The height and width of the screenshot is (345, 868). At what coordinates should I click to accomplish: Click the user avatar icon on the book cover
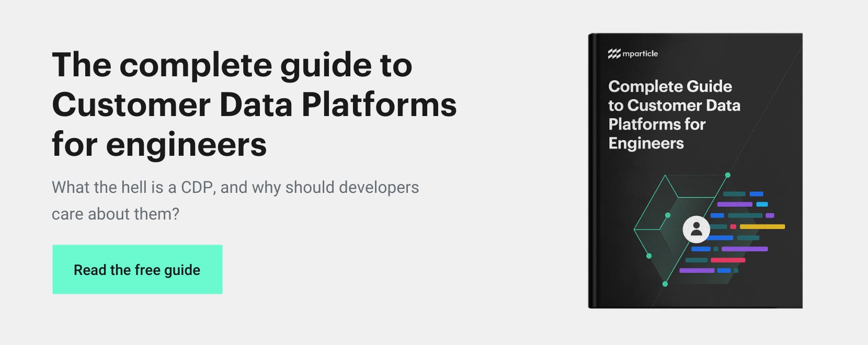[696, 229]
